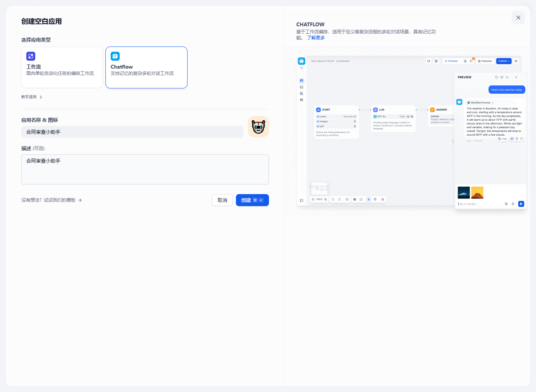Click the microphone icon in the illustrated chat box

[513, 204]
